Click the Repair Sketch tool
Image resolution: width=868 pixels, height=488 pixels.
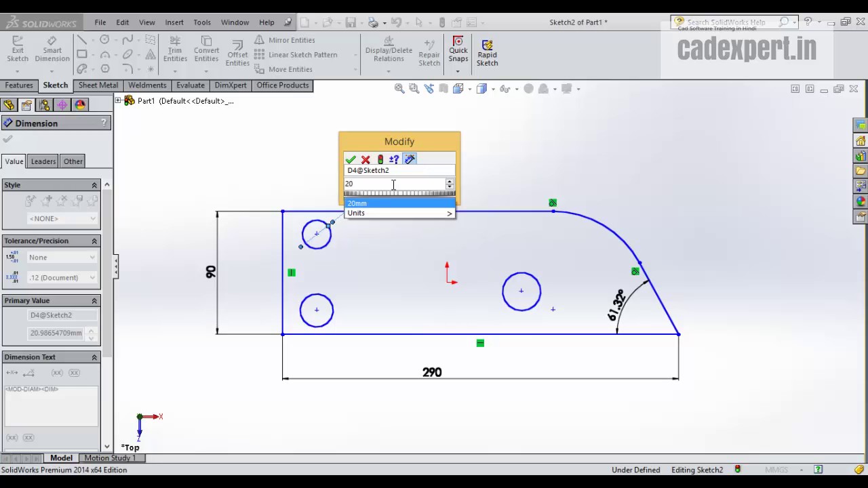[429, 53]
